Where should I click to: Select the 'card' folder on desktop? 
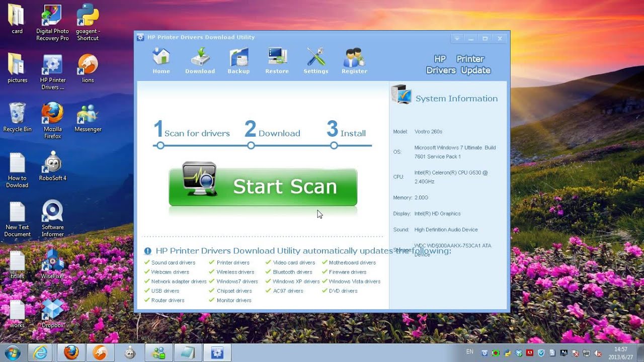[17, 19]
